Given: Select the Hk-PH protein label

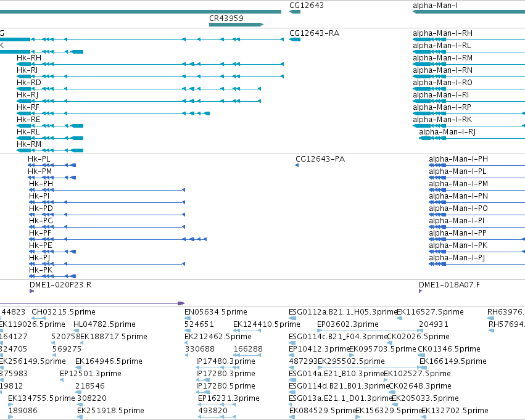Looking at the screenshot, I should point(41,184).
